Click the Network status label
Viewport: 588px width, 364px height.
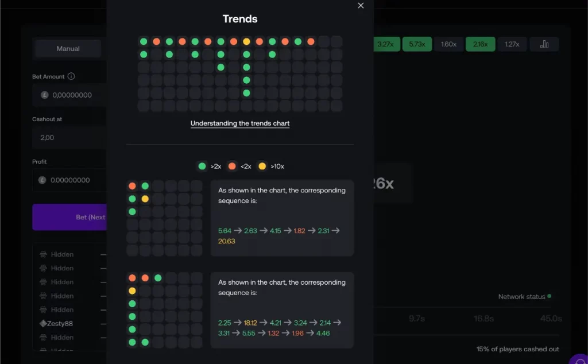(x=521, y=296)
